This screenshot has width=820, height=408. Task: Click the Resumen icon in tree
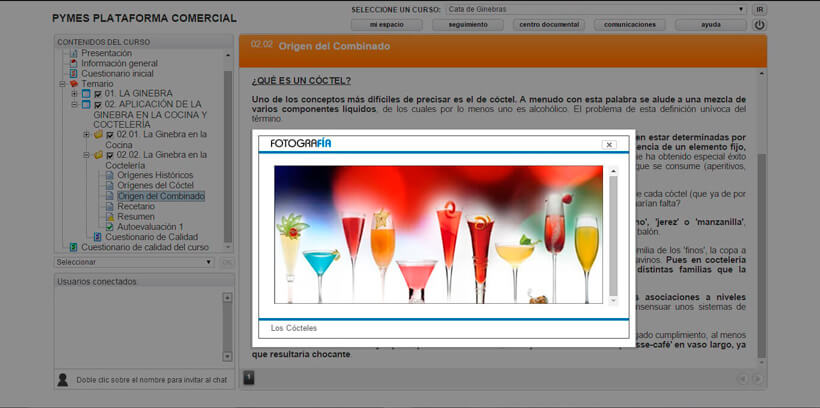tap(109, 217)
